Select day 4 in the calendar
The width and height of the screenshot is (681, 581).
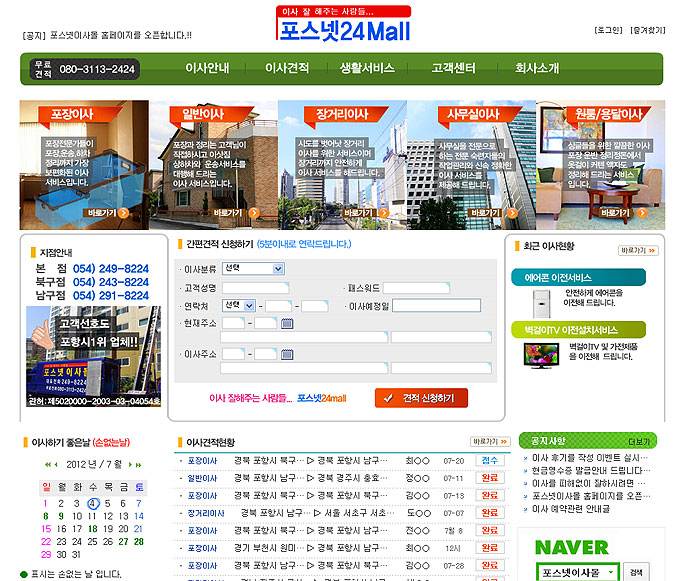(x=93, y=503)
